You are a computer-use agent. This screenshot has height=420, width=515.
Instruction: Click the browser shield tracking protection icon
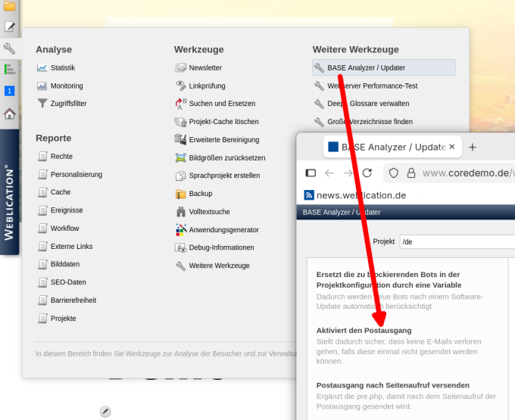click(393, 173)
